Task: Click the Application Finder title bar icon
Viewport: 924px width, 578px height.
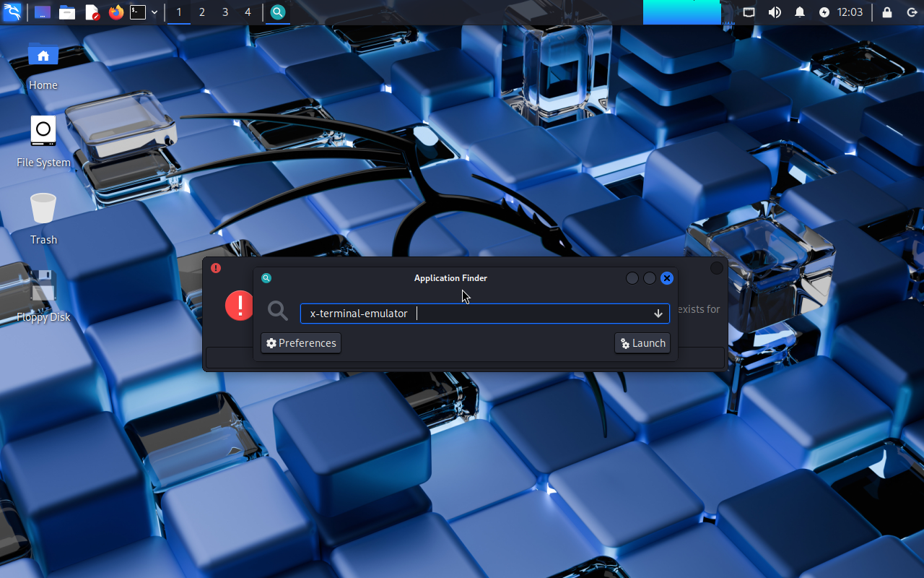Action: pyautogui.click(x=266, y=278)
